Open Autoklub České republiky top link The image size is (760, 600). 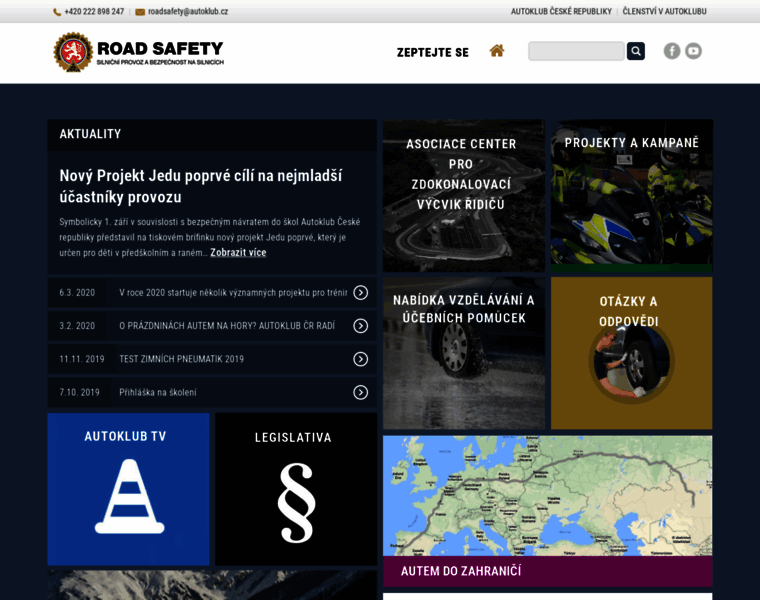(x=561, y=11)
